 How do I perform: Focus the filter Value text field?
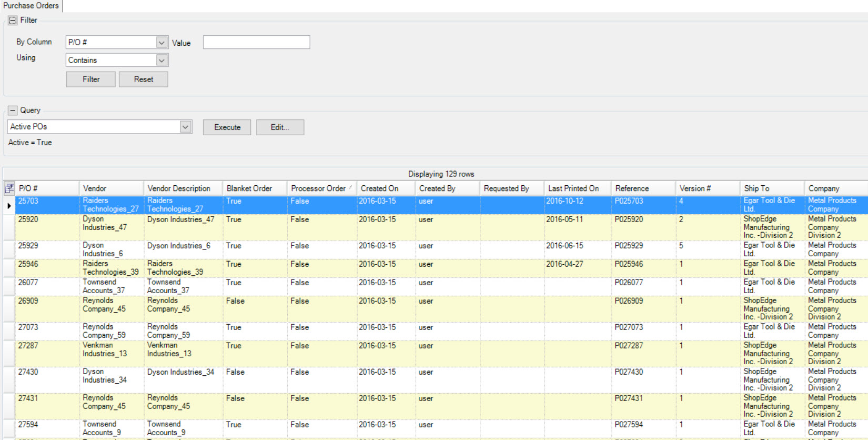[x=256, y=42]
